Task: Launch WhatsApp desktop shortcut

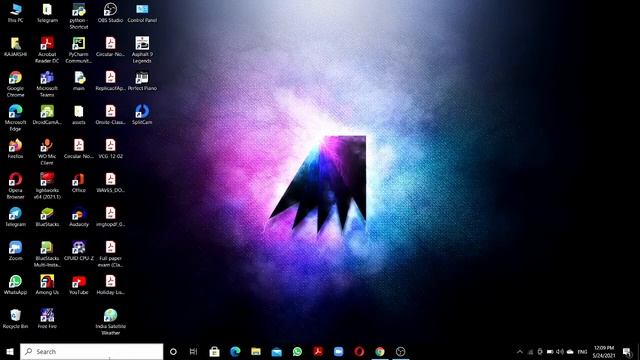Action: tap(16, 284)
